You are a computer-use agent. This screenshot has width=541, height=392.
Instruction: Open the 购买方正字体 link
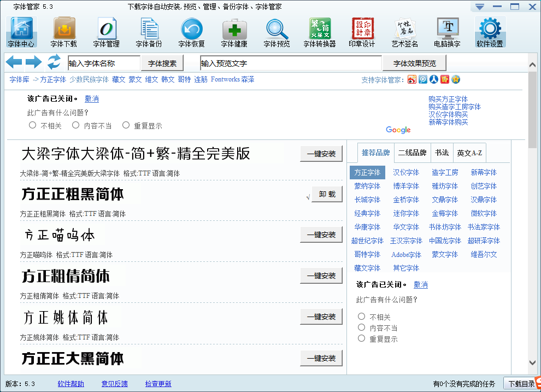(448, 100)
